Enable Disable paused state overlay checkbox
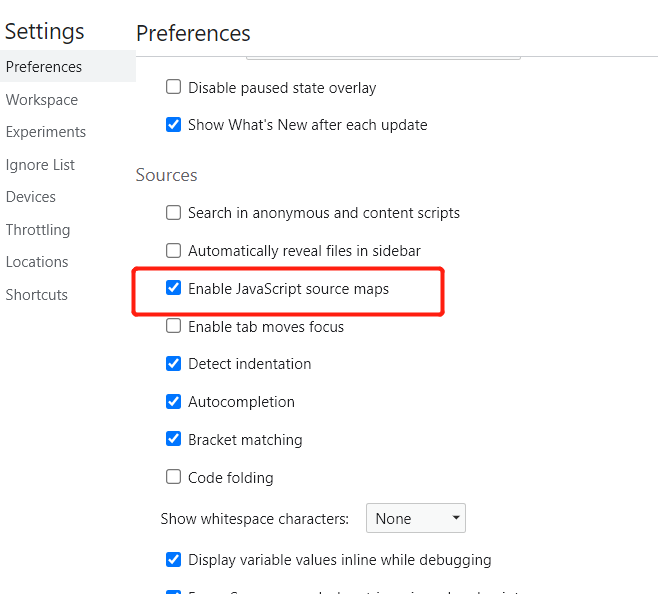The image size is (658, 594). pos(174,87)
